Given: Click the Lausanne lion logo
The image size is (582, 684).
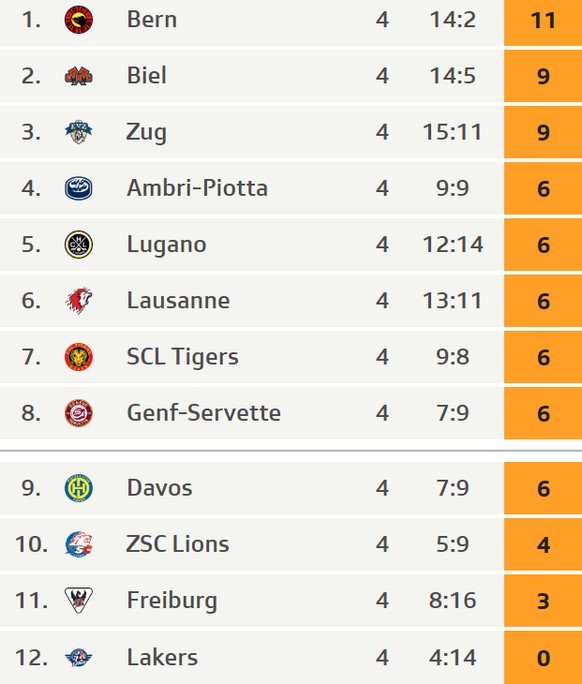Looking at the screenshot, I should (x=79, y=300).
